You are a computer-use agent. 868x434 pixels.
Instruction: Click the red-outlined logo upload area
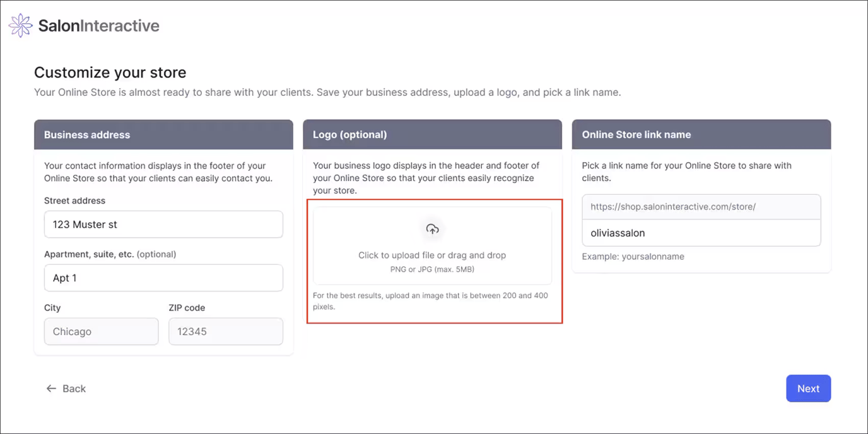[x=434, y=261]
